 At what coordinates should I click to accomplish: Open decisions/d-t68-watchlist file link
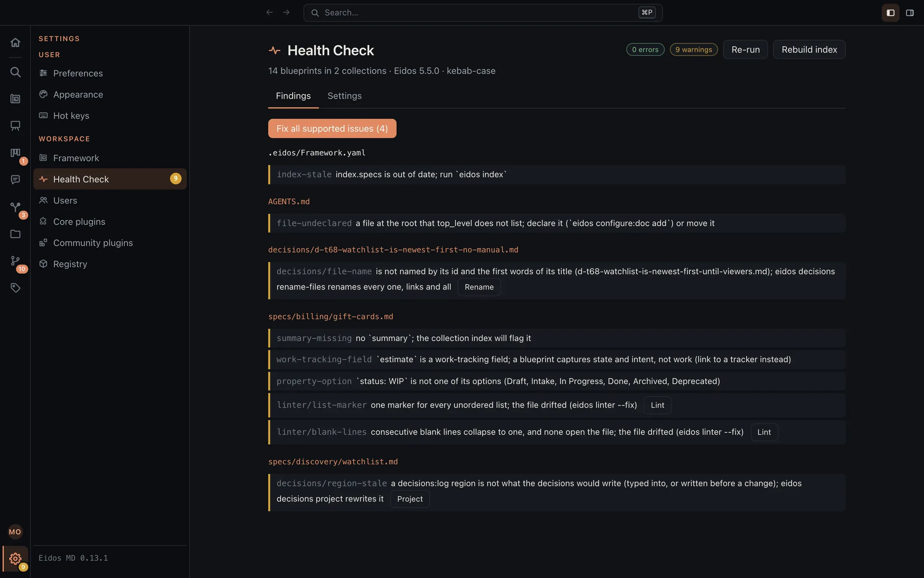point(393,250)
